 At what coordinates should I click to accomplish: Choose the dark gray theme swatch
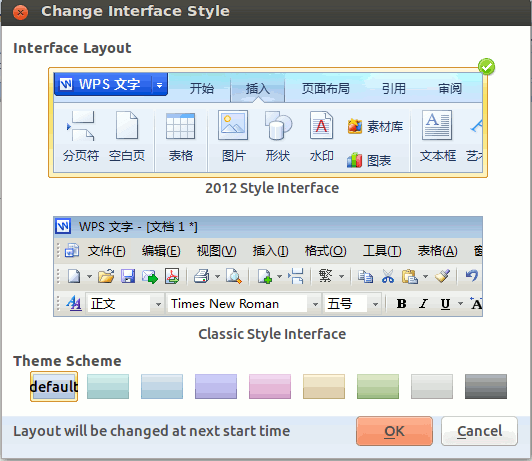pyautogui.click(x=486, y=386)
